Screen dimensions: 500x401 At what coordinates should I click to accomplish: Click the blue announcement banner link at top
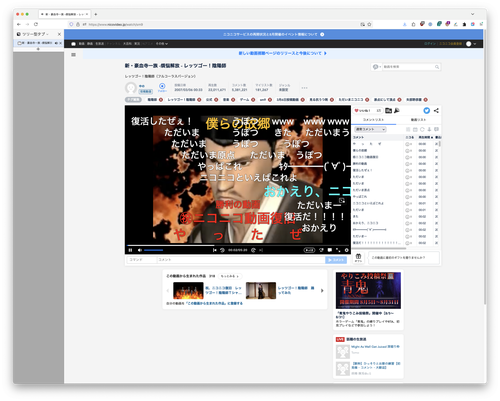coord(273,34)
